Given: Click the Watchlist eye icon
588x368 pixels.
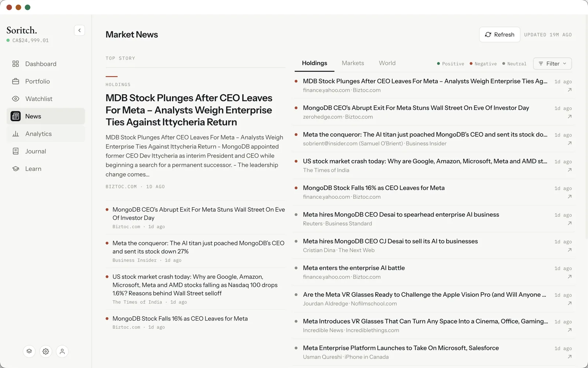Looking at the screenshot, I should 15,99.
